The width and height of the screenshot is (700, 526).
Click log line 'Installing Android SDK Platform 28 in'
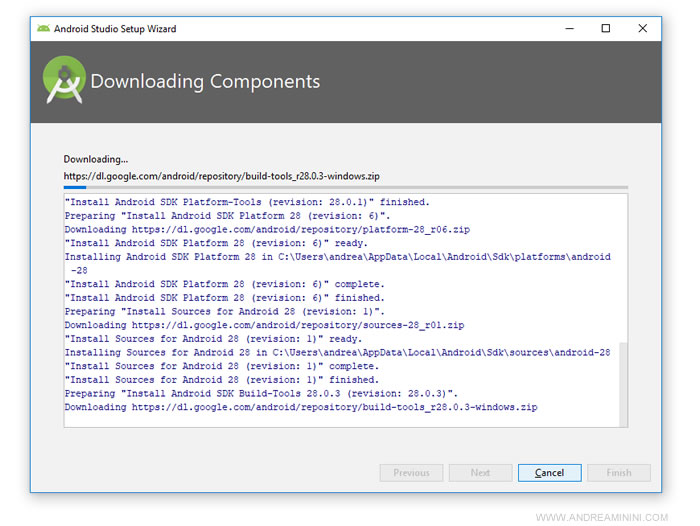(x=338, y=263)
